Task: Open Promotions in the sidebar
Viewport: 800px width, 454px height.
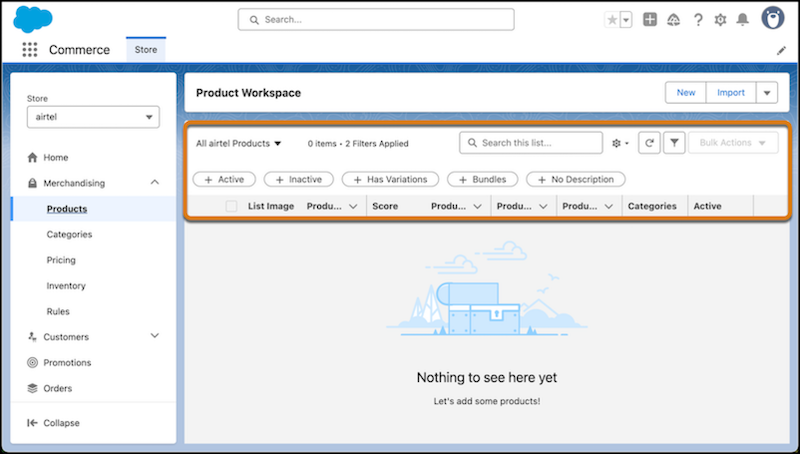Action: pos(67,362)
